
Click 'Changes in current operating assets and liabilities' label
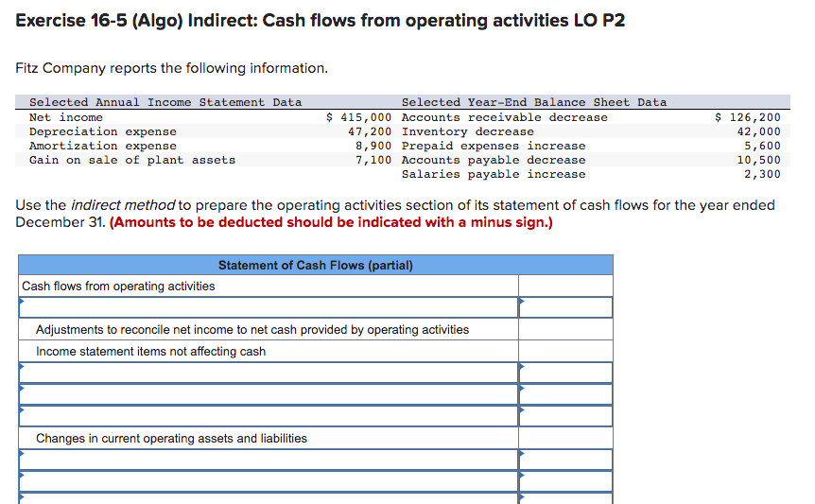[171, 439]
